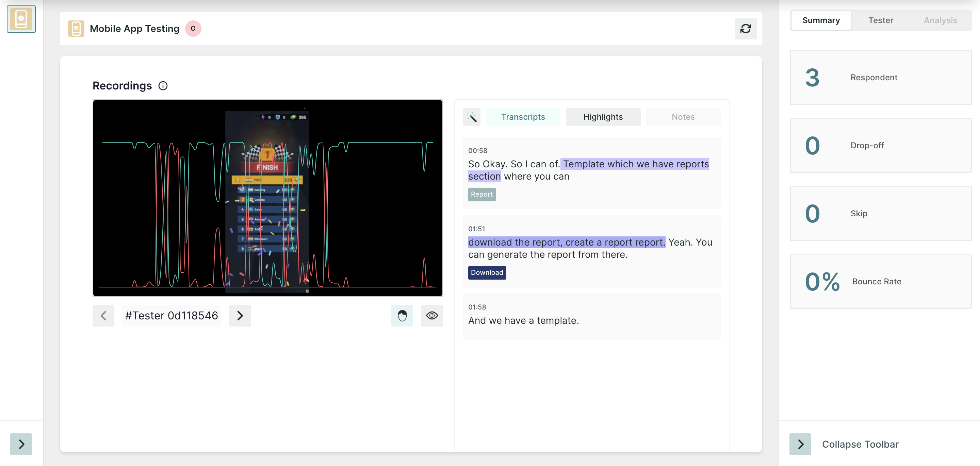Go to the previous tester recording
The height and width of the screenshot is (466, 980).
pyautogui.click(x=103, y=316)
